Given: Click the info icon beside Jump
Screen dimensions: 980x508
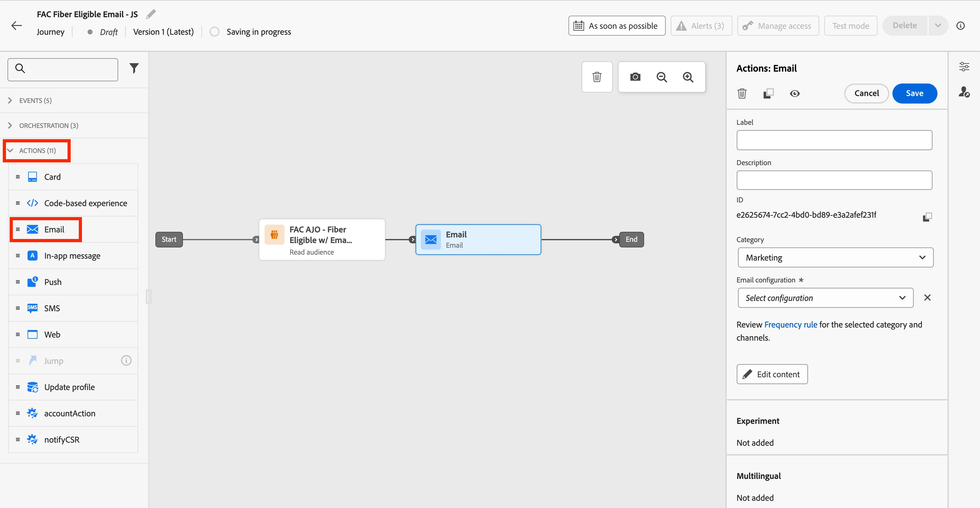Looking at the screenshot, I should click(126, 360).
